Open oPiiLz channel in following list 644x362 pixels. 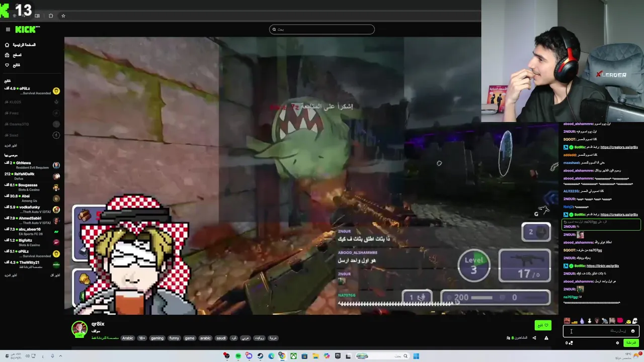(x=32, y=90)
